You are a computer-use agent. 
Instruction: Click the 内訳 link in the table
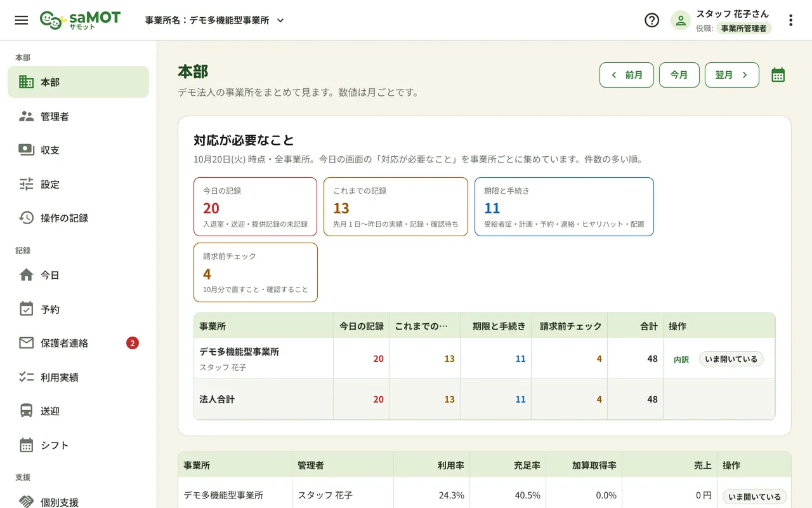pos(681,359)
